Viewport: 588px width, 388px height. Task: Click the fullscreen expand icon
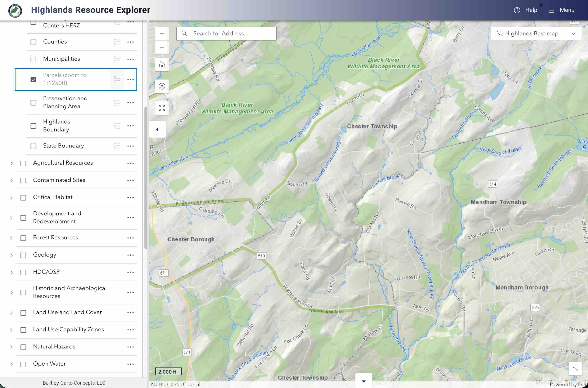click(162, 108)
